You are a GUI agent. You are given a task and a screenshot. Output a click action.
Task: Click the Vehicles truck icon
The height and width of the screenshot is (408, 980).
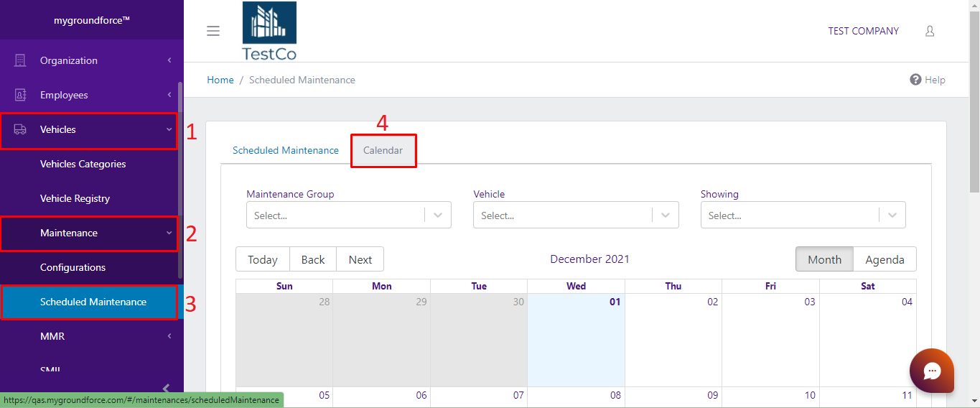[20, 129]
